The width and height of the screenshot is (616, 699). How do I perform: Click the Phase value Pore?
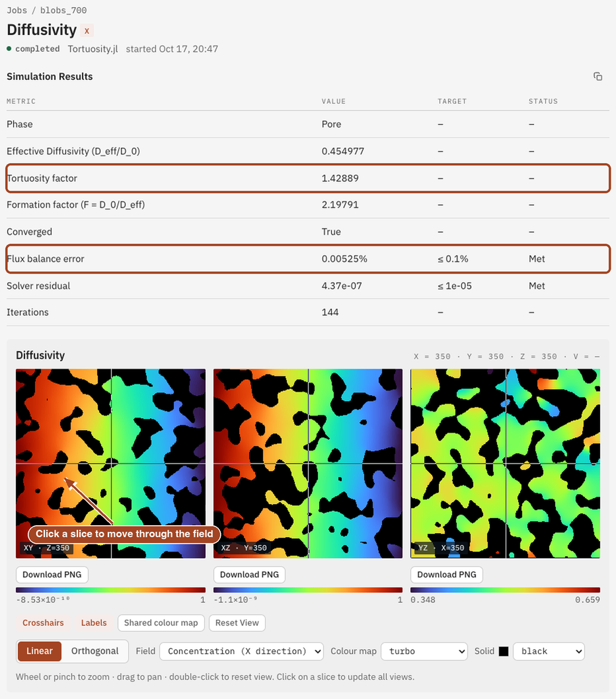click(x=331, y=124)
